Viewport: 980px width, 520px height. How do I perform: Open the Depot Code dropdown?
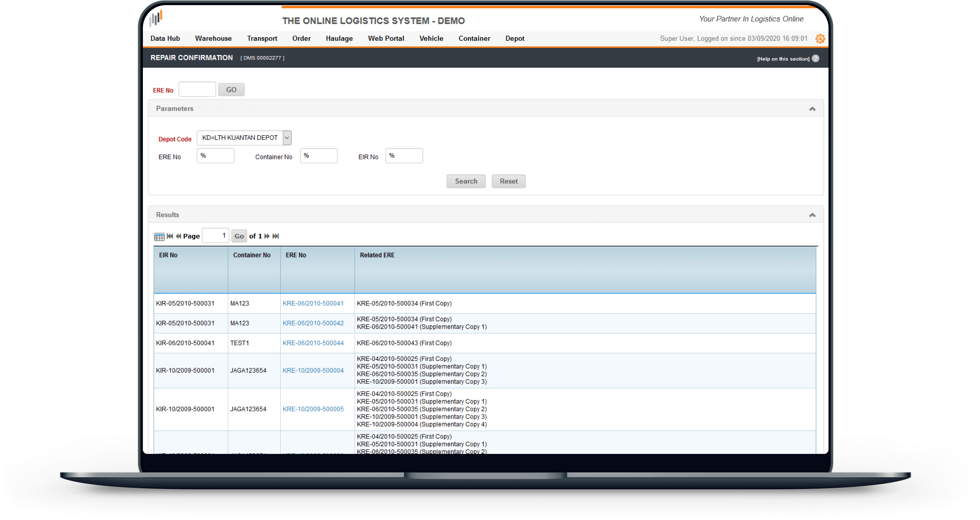[244, 137]
